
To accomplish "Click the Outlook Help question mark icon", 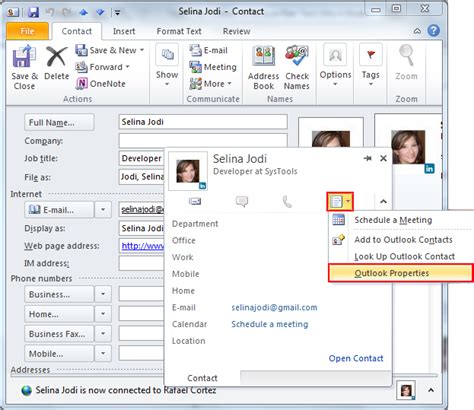I will pyautogui.click(x=434, y=31).
